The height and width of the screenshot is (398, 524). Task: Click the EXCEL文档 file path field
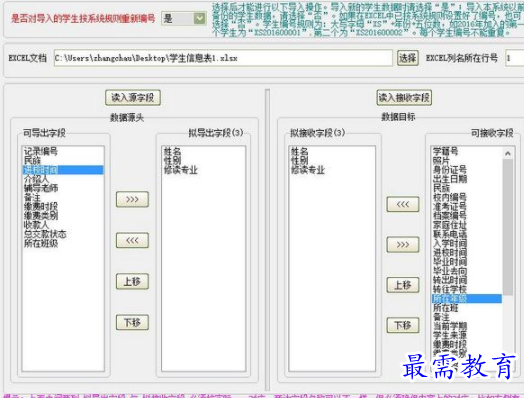point(223,58)
